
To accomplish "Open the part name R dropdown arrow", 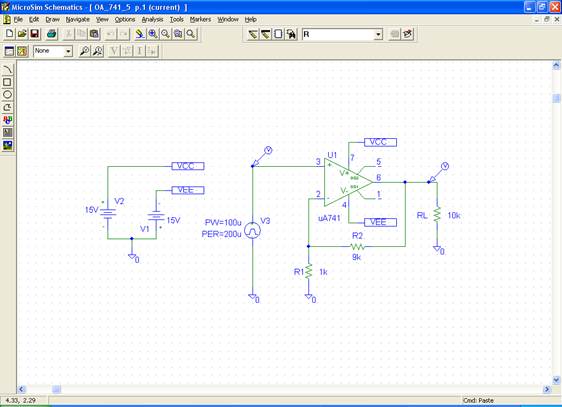I will coord(378,34).
